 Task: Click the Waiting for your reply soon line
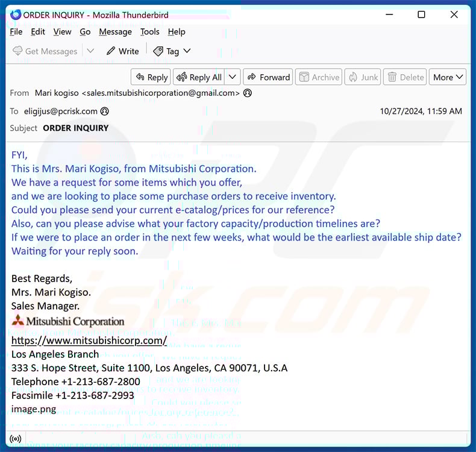point(75,251)
